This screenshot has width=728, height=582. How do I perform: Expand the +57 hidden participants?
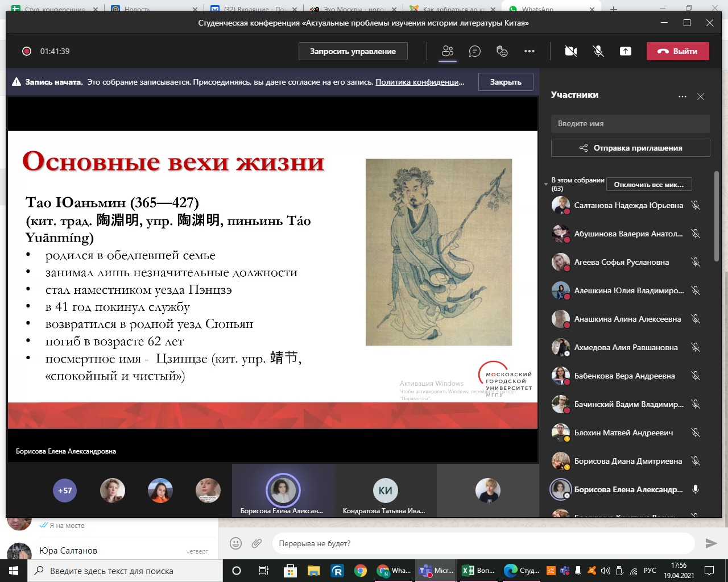pyautogui.click(x=65, y=490)
